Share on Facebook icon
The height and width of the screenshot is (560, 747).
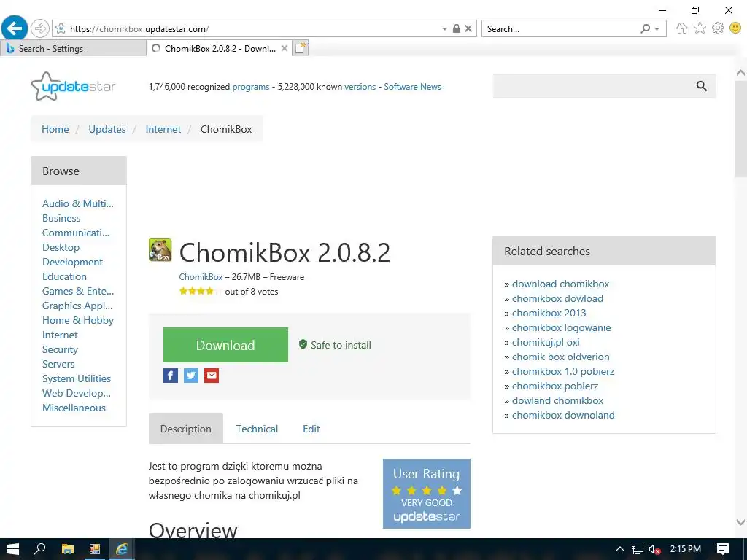point(171,376)
